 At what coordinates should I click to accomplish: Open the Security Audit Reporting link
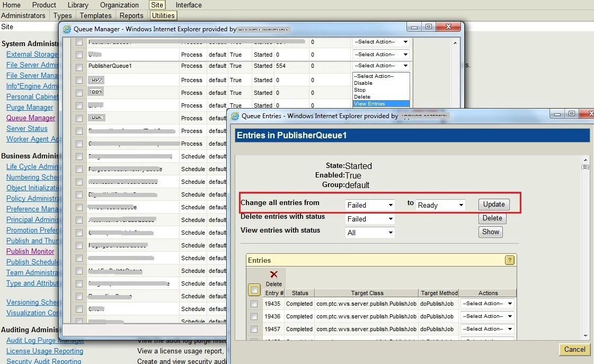[43, 361]
